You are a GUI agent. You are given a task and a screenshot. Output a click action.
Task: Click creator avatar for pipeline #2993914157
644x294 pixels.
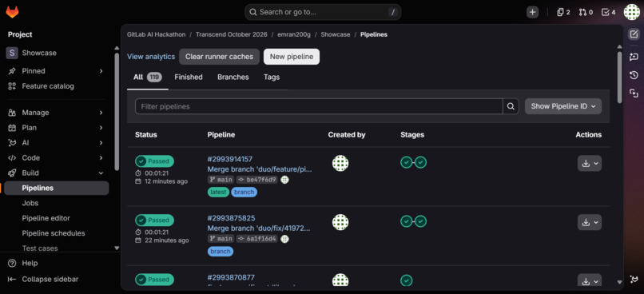click(x=340, y=164)
